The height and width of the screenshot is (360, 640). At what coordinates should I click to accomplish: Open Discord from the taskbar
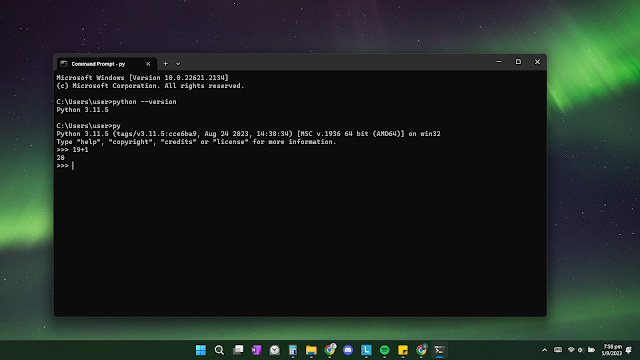[x=348, y=350]
